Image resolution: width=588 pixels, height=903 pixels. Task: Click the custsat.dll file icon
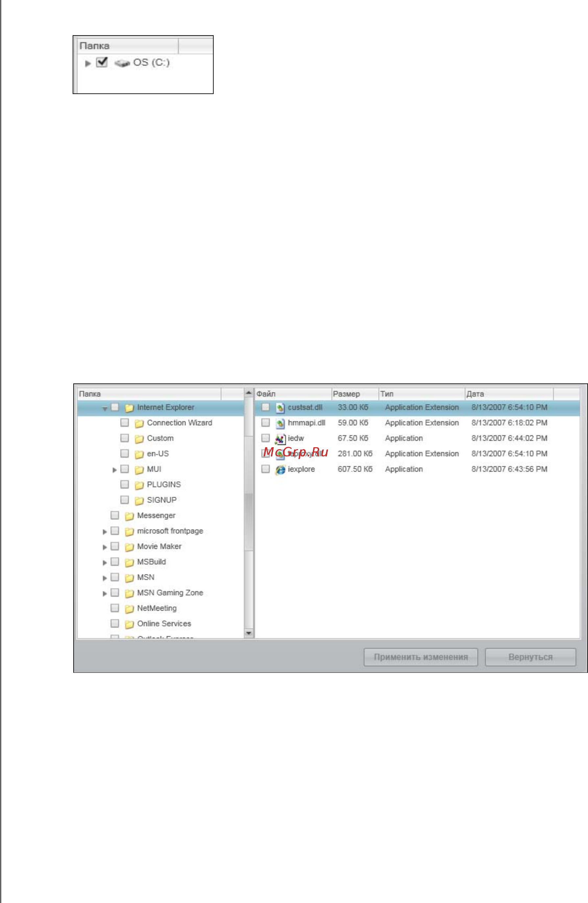tap(280, 408)
